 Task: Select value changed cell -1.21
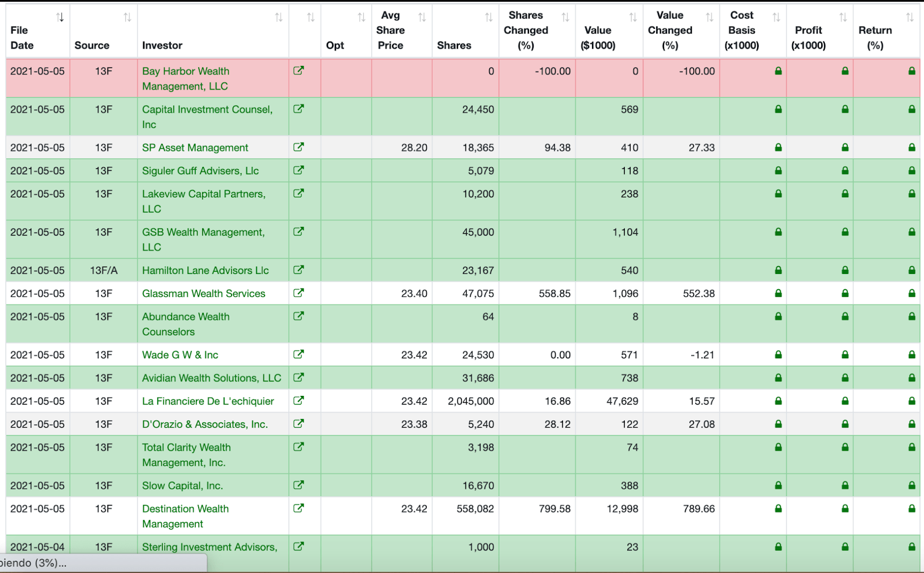pos(702,355)
